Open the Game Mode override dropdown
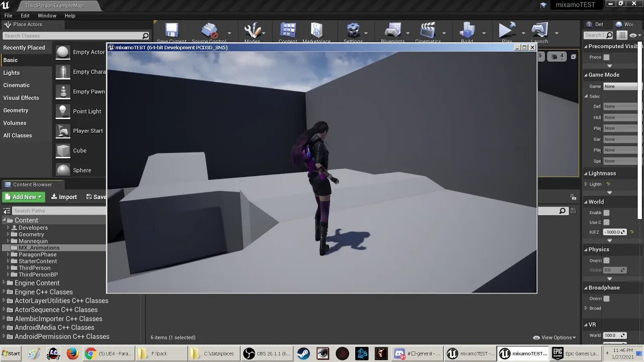 [621, 86]
